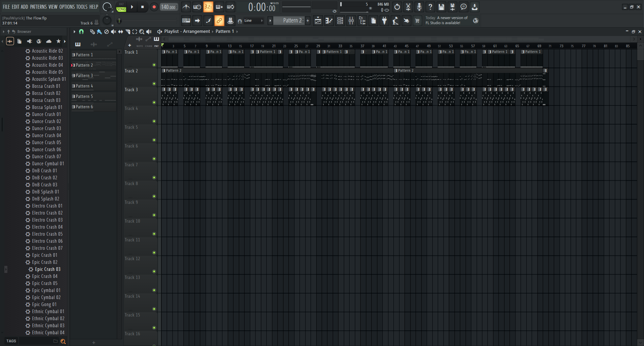The height and width of the screenshot is (346, 644).
Task: Select the delete tool in the playlist
Action: click(x=106, y=32)
